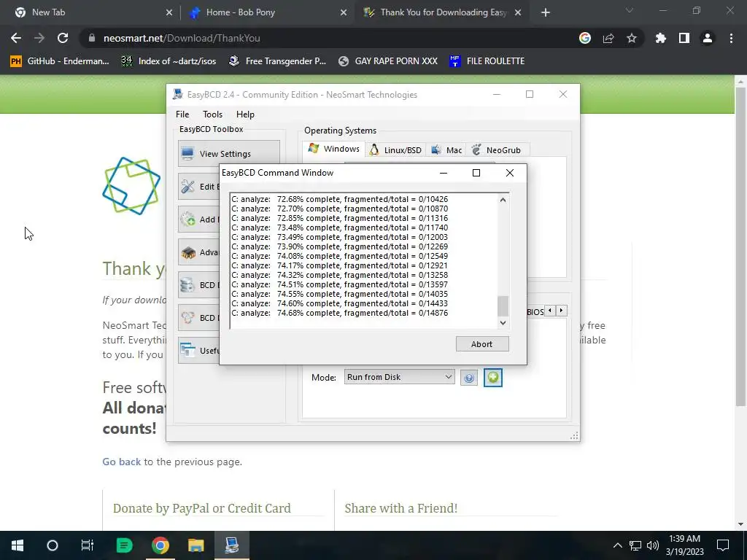This screenshot has height=560, width=747.
Task: Open the GitHub - Enderman bookmark
Action: tap(60, 61)
